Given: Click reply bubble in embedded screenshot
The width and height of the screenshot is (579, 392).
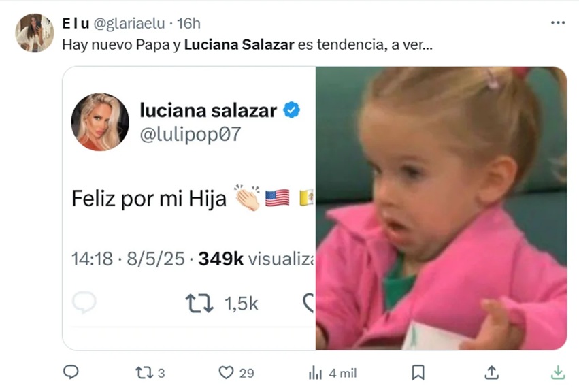Looking at the screenshot, I should click(84, 302).
